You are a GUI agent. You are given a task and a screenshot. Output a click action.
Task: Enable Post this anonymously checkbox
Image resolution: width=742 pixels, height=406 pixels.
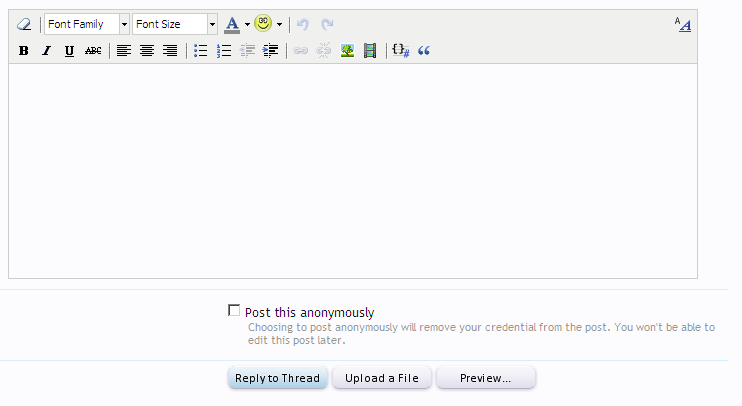click(x=234, y=311)
